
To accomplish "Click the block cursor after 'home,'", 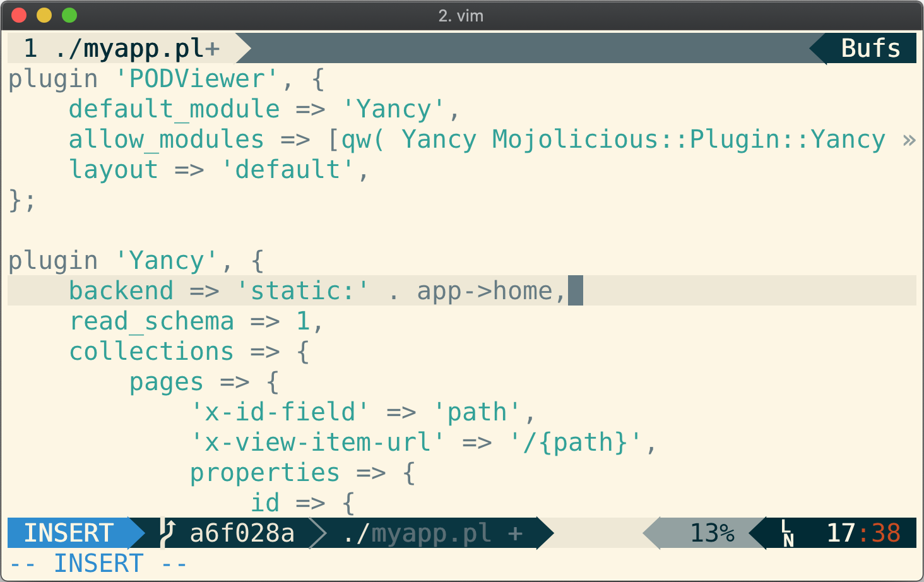I will [576, 290].
